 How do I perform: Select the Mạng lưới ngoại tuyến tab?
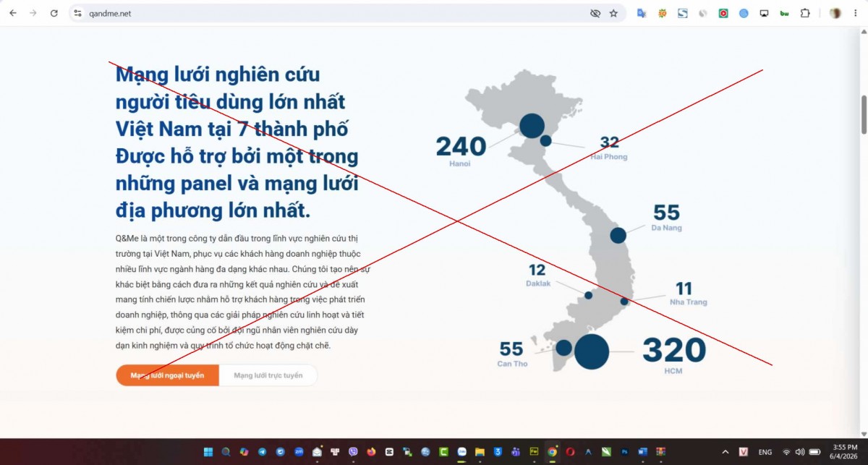click(167, 375)
